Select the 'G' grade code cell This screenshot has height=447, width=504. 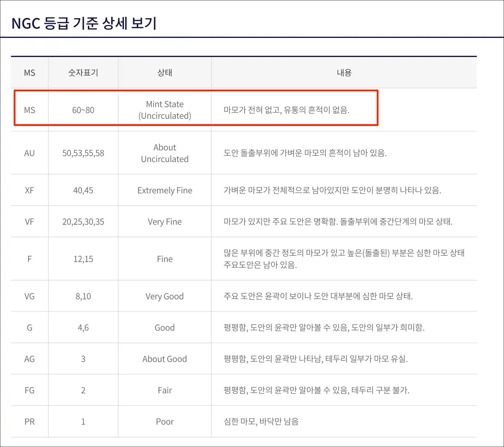[x=30, y=328]
